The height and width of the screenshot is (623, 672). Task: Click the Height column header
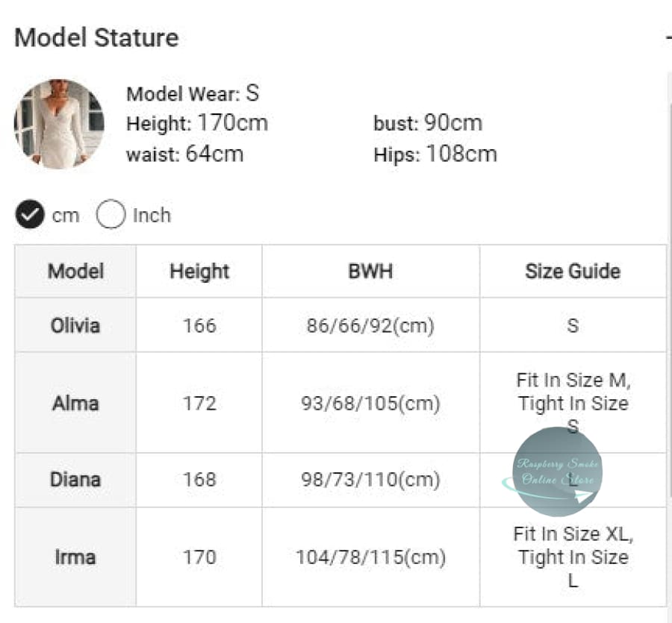pyautogui.click(x=199, y=271)
